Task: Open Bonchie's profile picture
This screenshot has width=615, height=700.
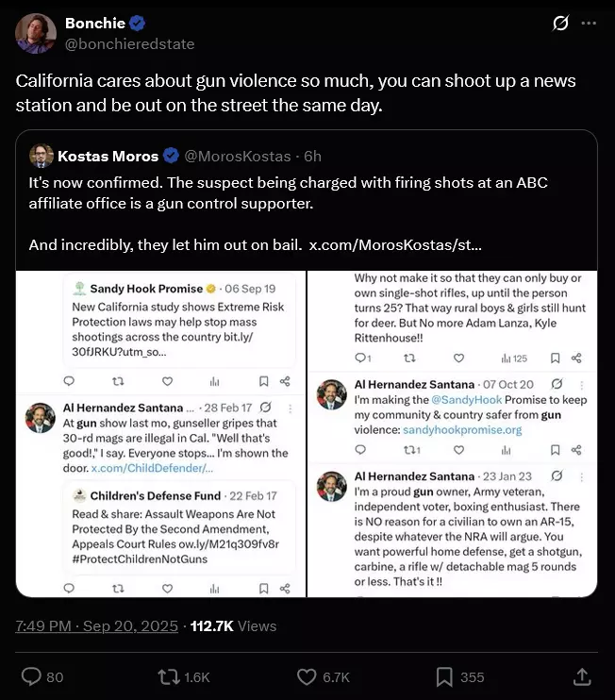Action: point(36,33)
